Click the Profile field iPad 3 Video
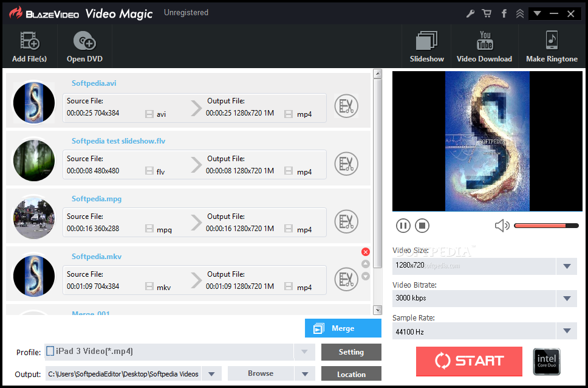This screenshot has width=588, height=388. 169,352
